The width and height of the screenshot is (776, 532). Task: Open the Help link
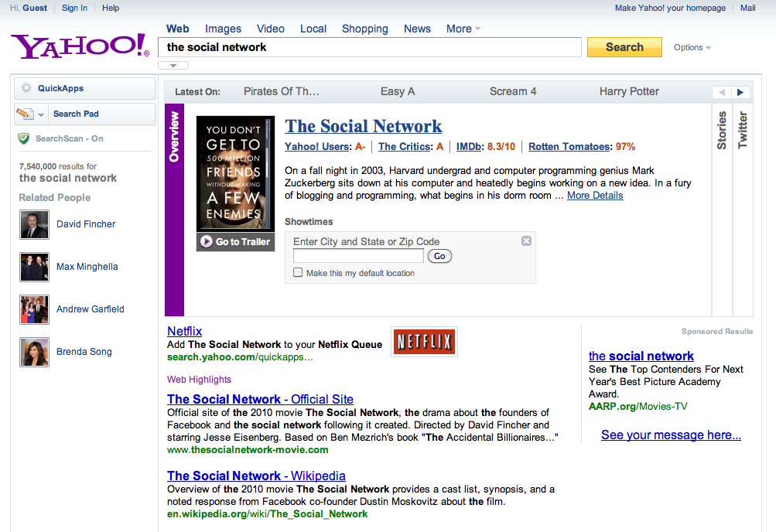point(111,8)
